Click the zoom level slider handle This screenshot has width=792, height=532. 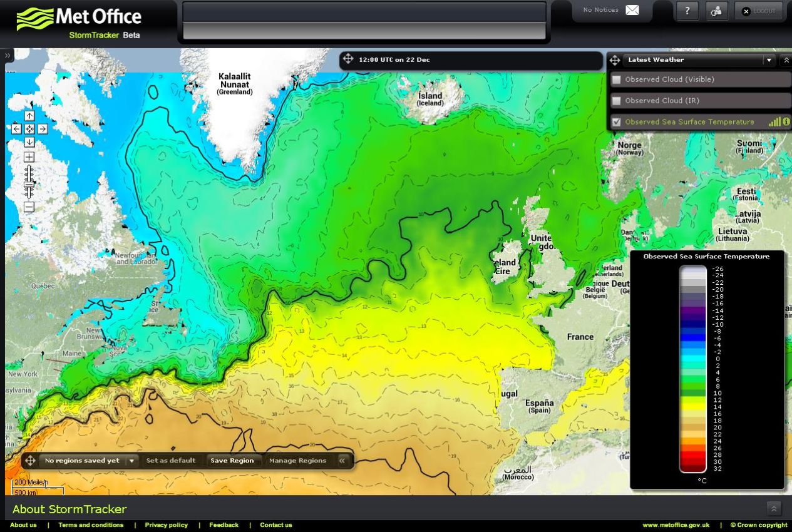tap(29, 184)
